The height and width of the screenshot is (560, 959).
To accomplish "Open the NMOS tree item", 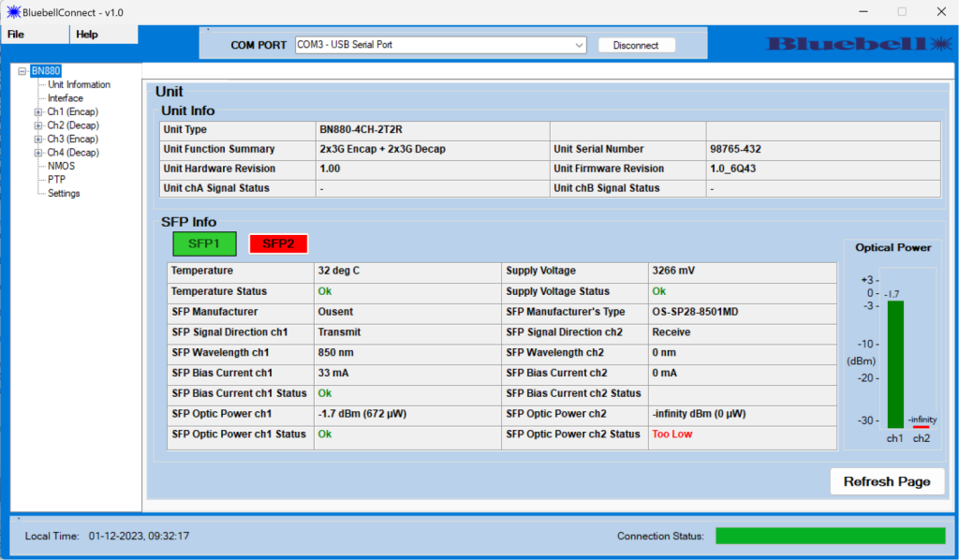I will click(x=61, y=166).
